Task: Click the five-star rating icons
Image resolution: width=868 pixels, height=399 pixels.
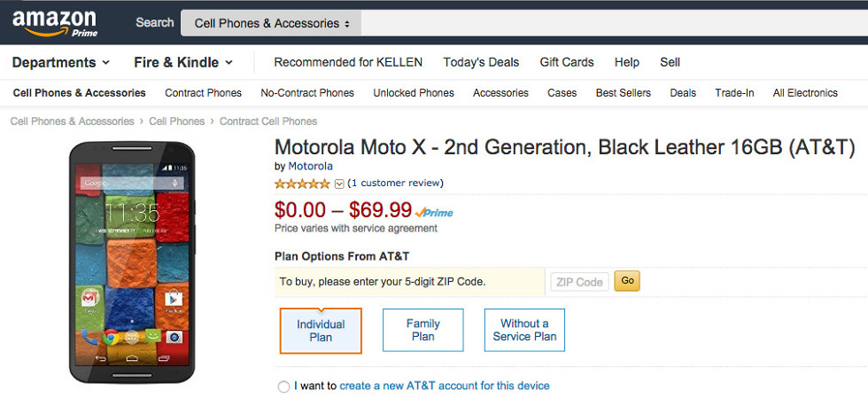Action: pos(302,184)
